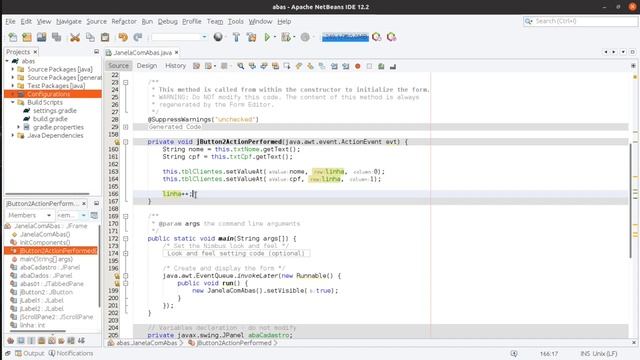The image size is (640, 360).
Task: Click the globe browser icon in toolbar
Action: point(218,37)
